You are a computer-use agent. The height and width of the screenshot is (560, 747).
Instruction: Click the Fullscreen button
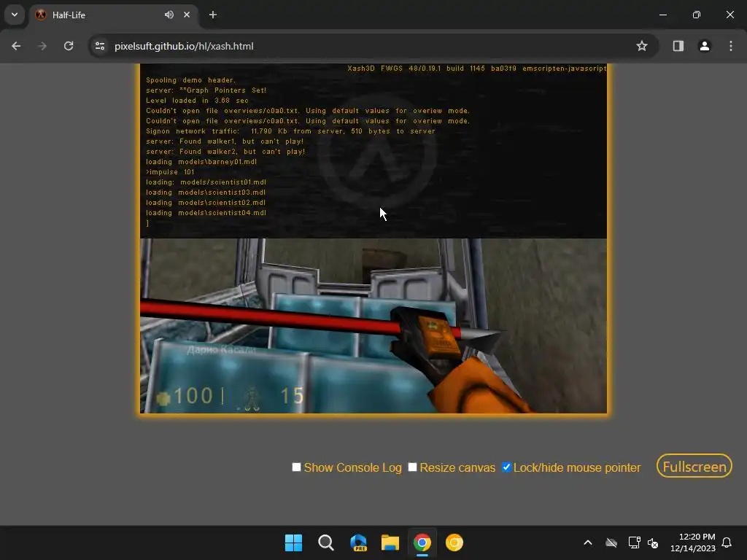click(694, 466)
